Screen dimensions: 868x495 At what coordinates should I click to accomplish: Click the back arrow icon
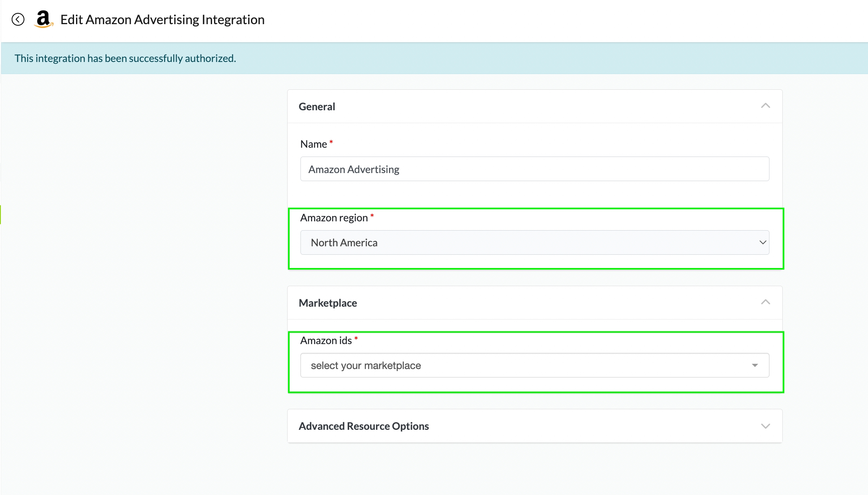point(18,19)
